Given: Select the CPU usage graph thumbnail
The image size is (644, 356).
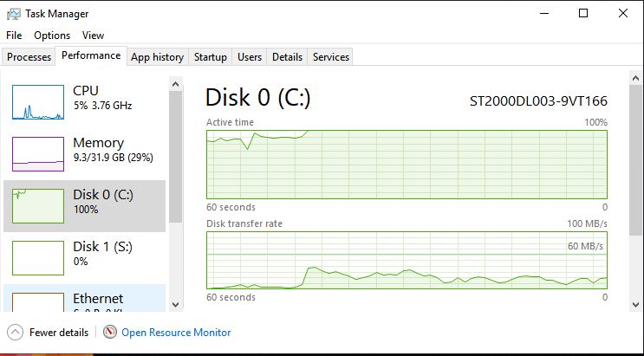Looking at the screenshot, I should (38, 102).
